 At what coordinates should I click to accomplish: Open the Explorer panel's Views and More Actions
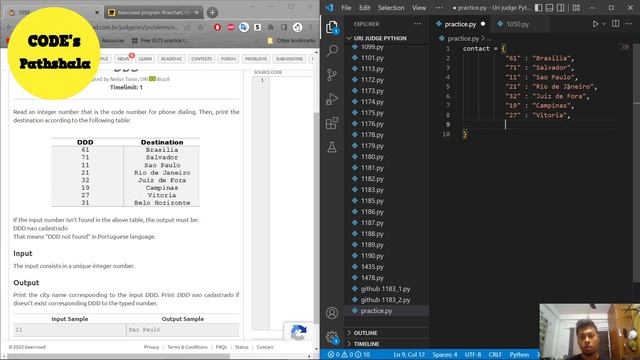pos(418,24)
